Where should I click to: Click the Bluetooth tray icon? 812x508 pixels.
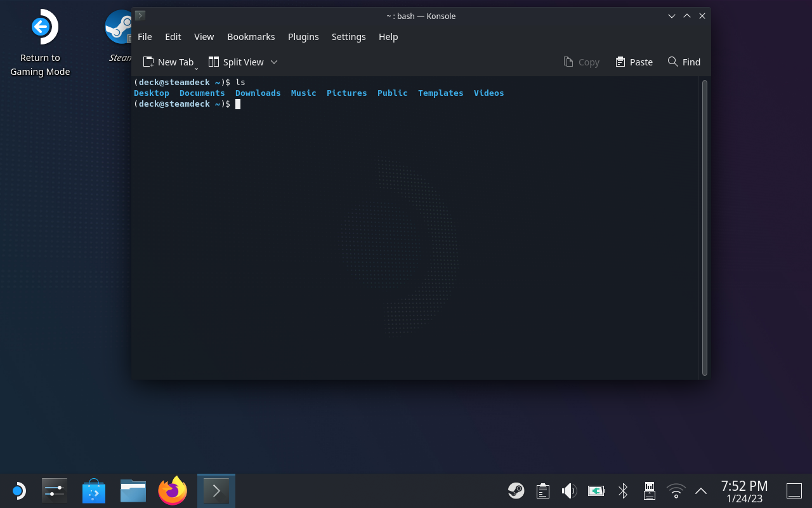(x=623, y=491)
